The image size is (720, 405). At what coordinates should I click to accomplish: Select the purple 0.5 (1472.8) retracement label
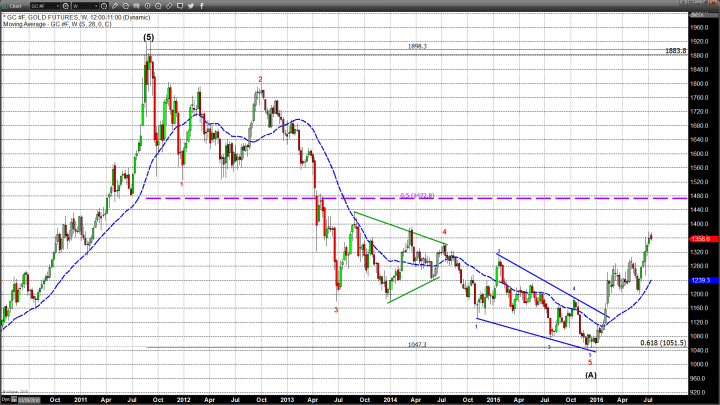tap(417, 196)
